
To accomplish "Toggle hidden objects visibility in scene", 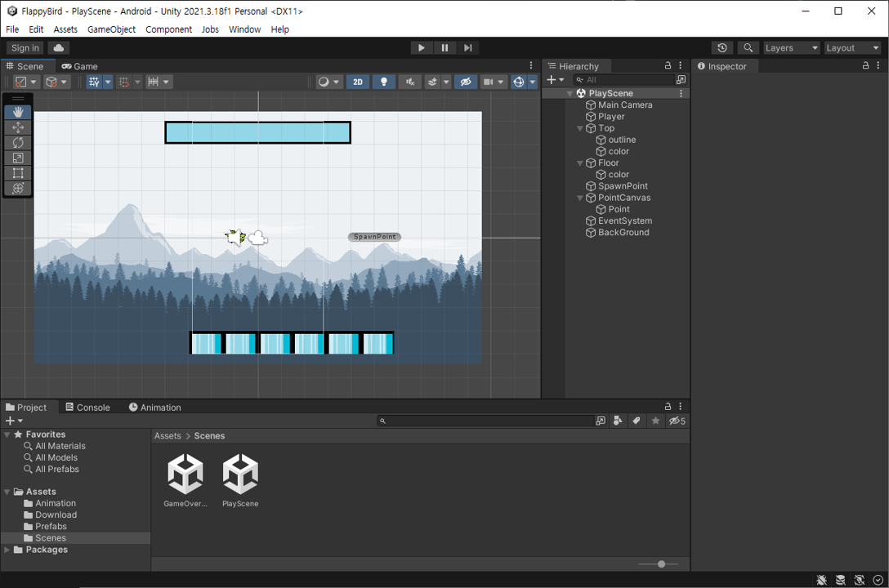I will [x=466, y=82].
